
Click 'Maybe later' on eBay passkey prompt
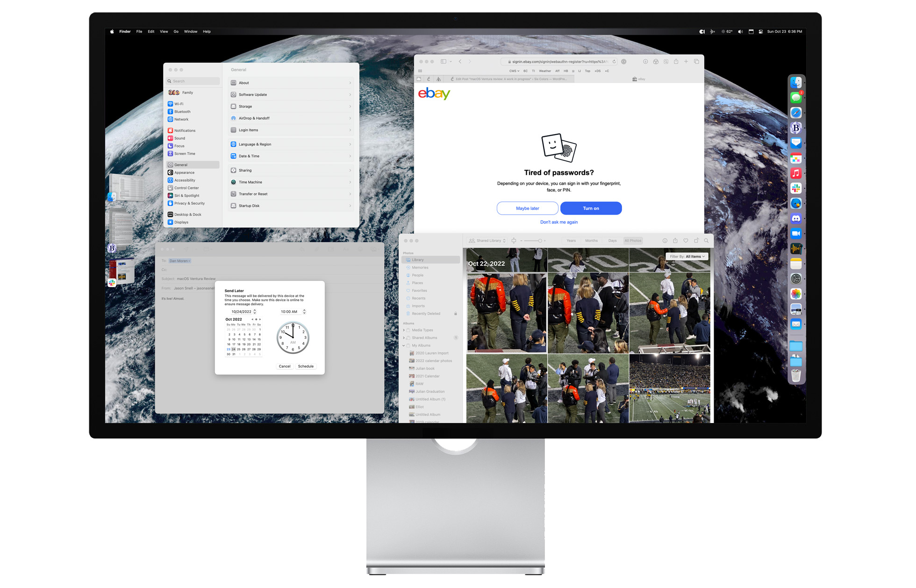pos(527,208)
